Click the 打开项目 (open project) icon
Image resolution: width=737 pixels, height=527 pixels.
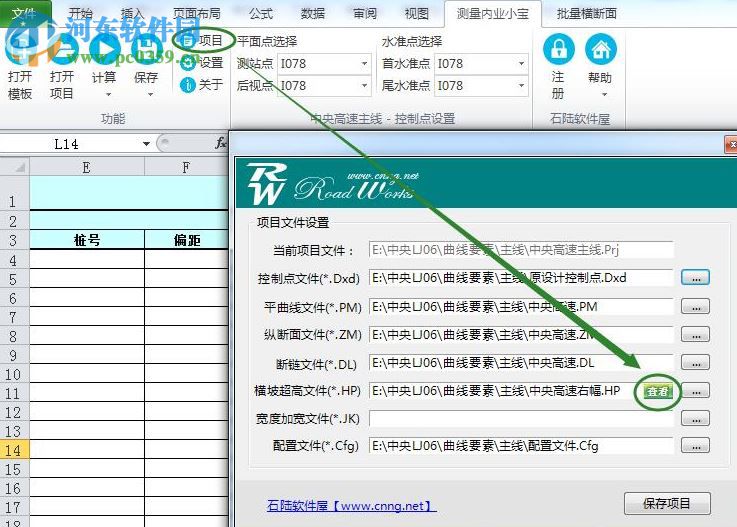(62, 49)
